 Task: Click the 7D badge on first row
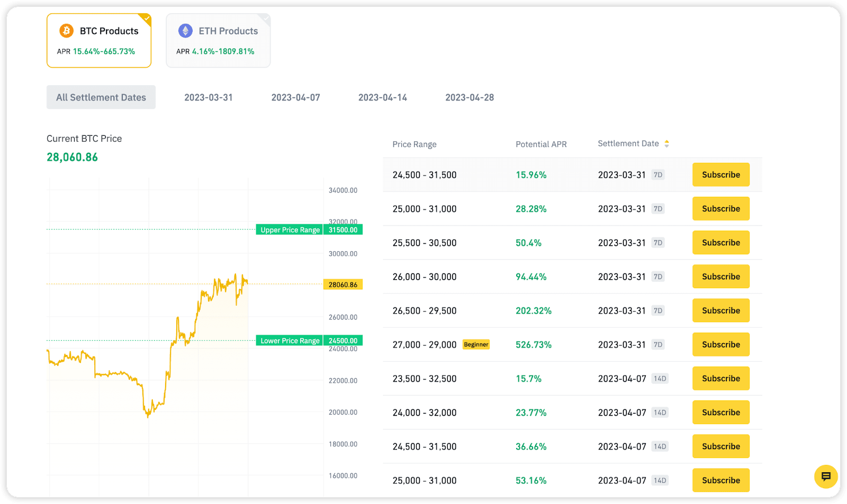tap(658, 175)
